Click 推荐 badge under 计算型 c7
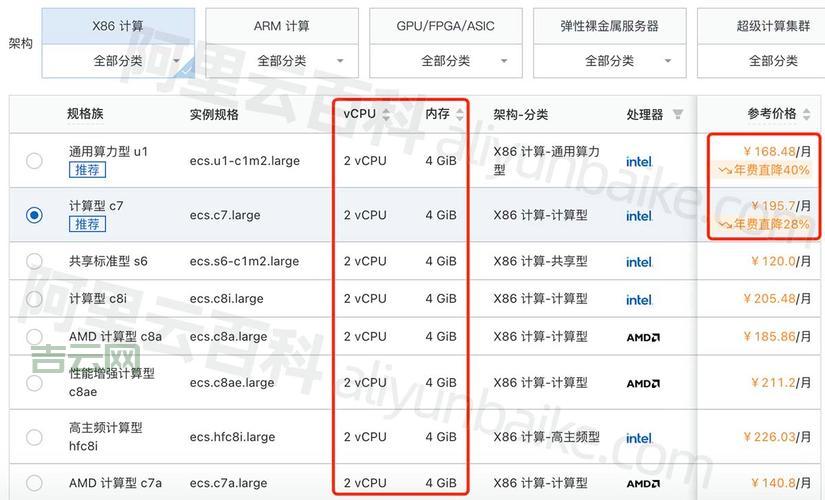 tap(86, 224)
